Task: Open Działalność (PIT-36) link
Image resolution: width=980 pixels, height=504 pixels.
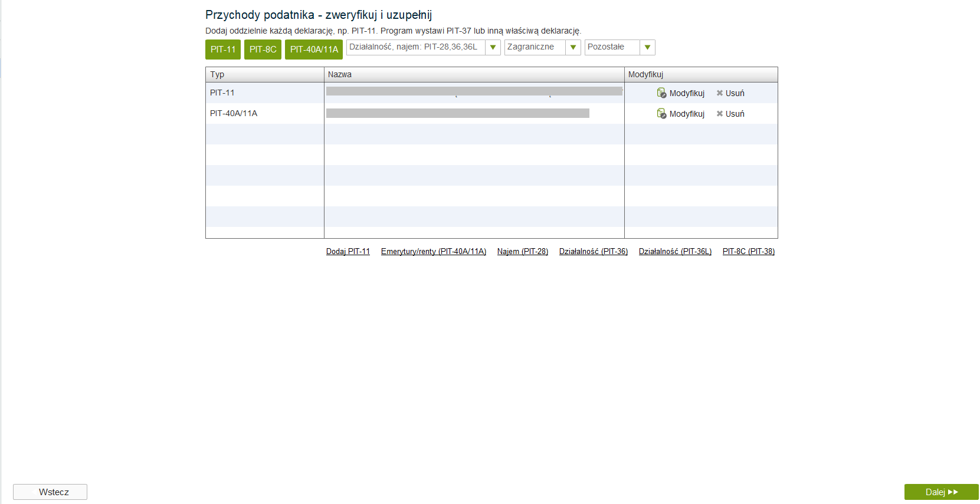Action: [x=594, y=252]
